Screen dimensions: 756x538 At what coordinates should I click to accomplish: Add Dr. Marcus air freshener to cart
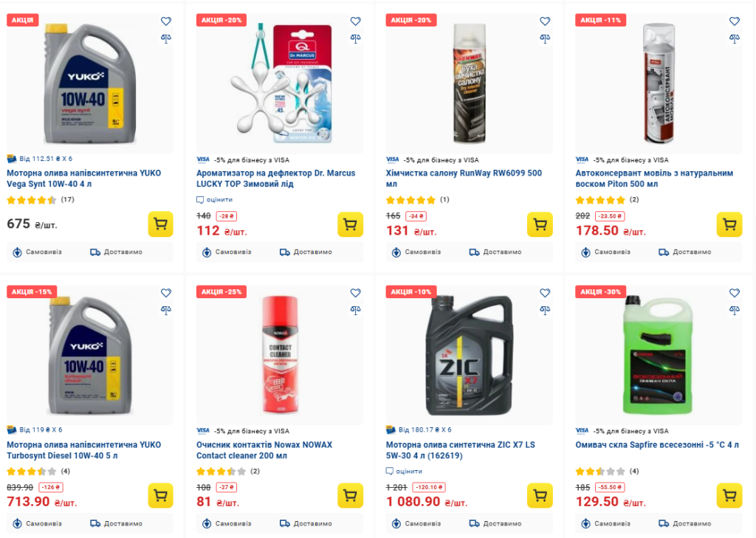point(350,224)
